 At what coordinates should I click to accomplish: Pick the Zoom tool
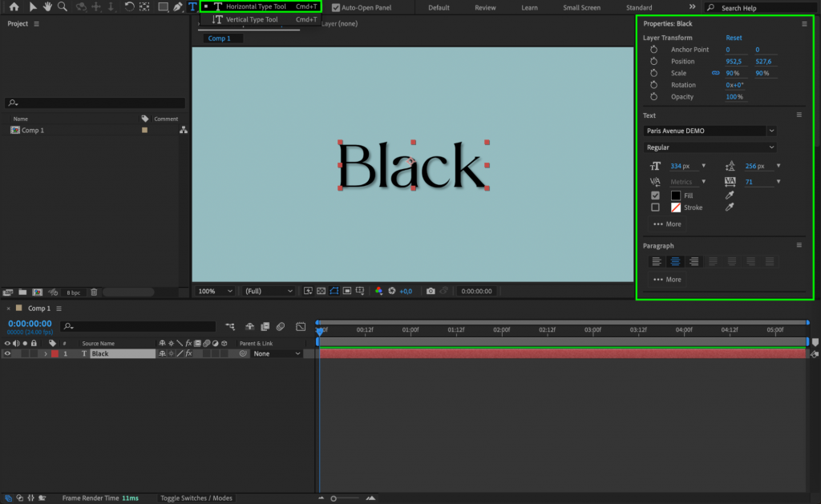click(x=63, y=7)
